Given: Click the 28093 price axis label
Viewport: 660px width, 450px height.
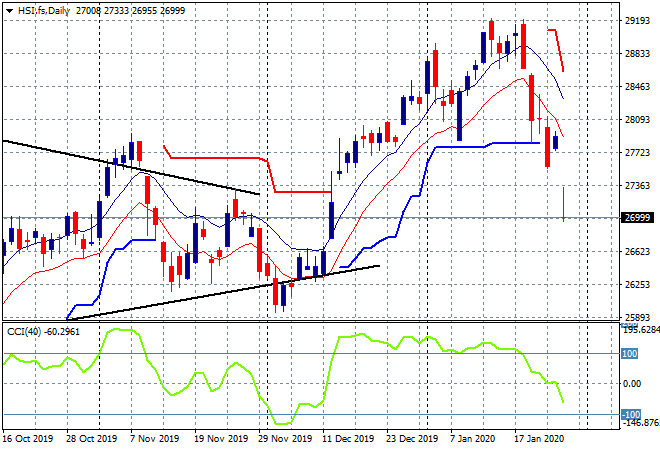Looking at the screenshot, I should [637, 120].
